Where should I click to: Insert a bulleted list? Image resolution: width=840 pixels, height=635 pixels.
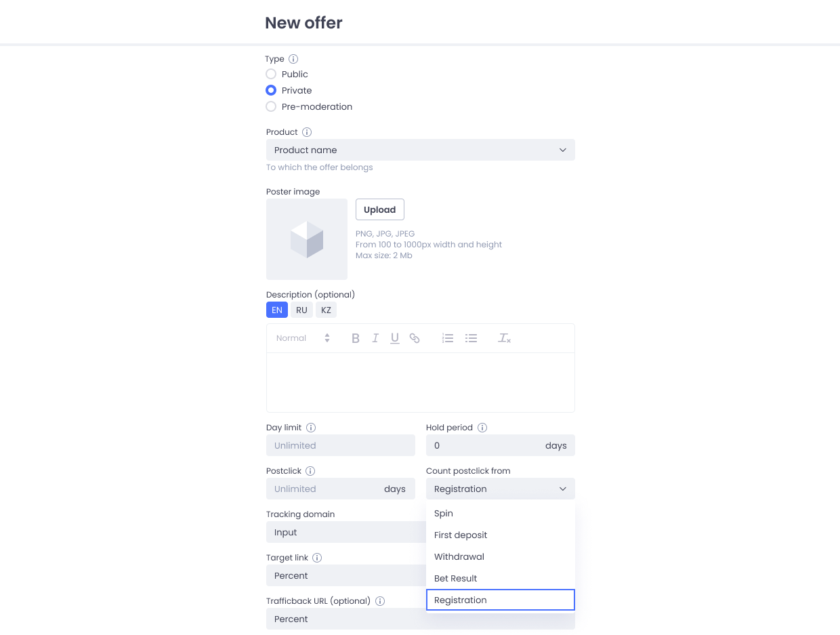[471, 338]
